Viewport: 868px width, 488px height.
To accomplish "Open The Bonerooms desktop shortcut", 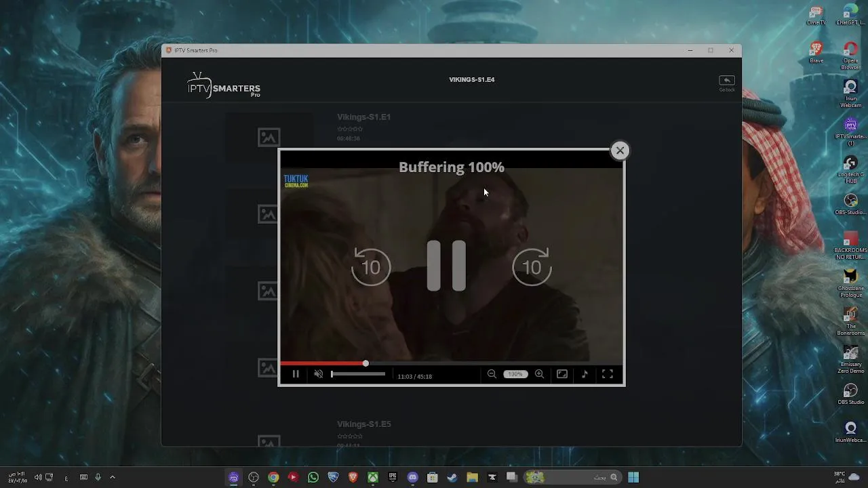I will click(x=850, y=321).
